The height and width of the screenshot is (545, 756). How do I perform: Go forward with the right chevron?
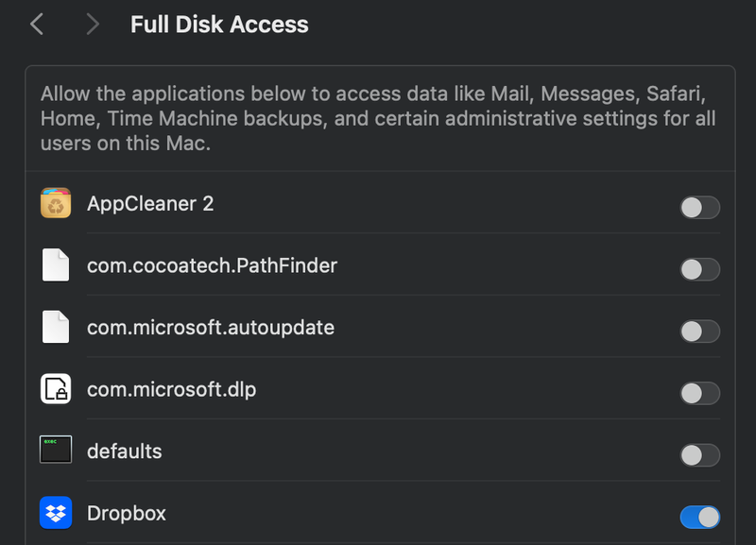[x=92, y=25]
